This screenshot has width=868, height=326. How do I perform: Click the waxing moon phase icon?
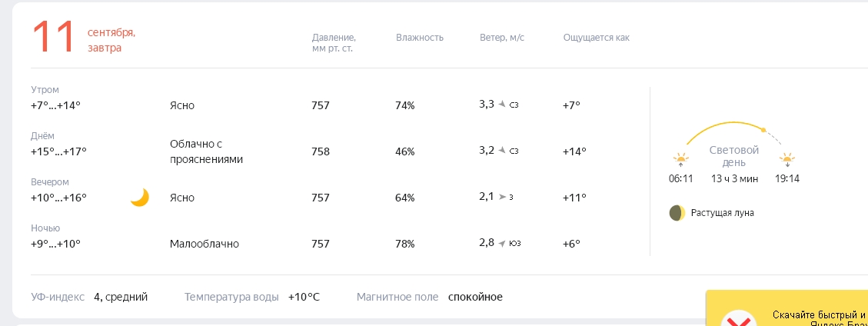click(x=677, y=212)
